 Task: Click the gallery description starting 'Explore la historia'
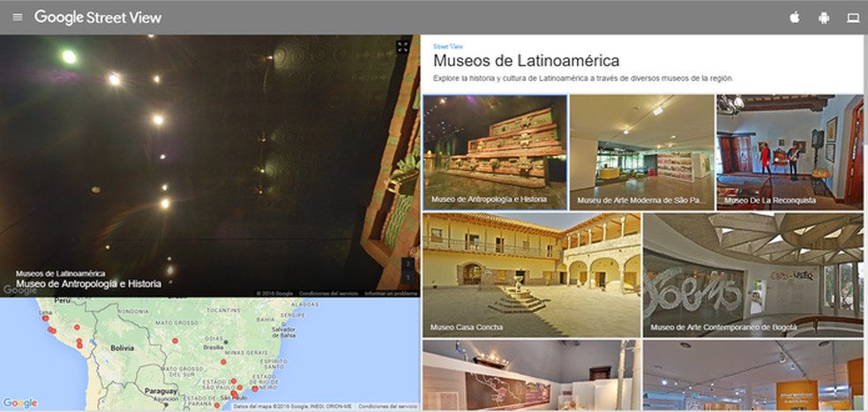click(x=583, y=79)
